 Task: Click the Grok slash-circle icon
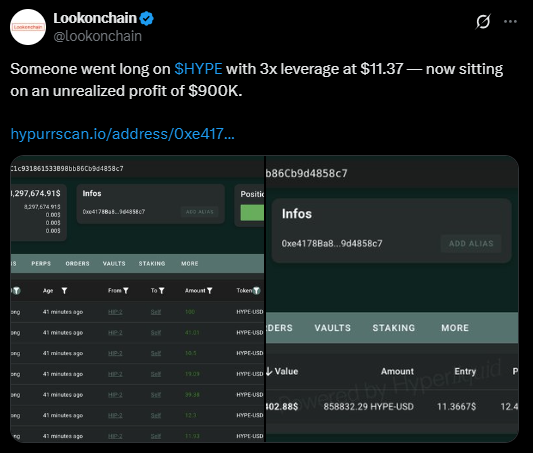pyautogui.click(x=483, y=21)
